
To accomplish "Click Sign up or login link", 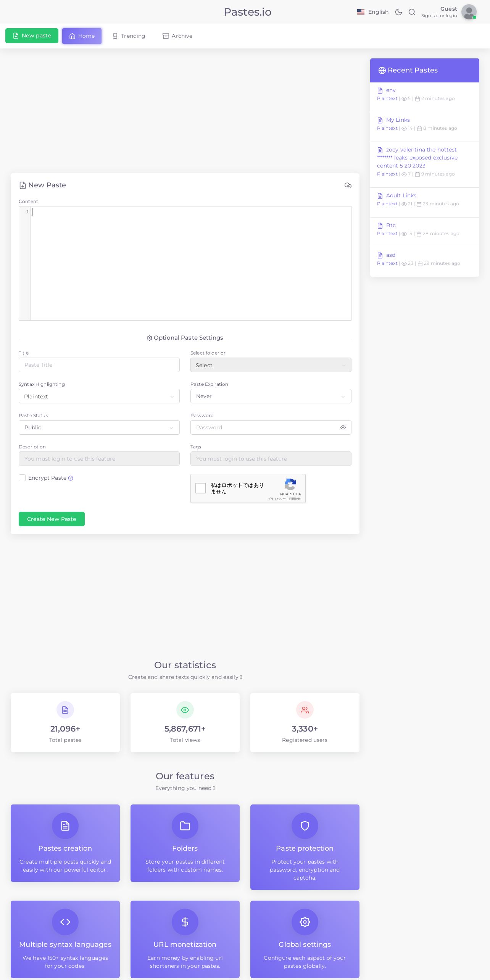I will 439,16.
